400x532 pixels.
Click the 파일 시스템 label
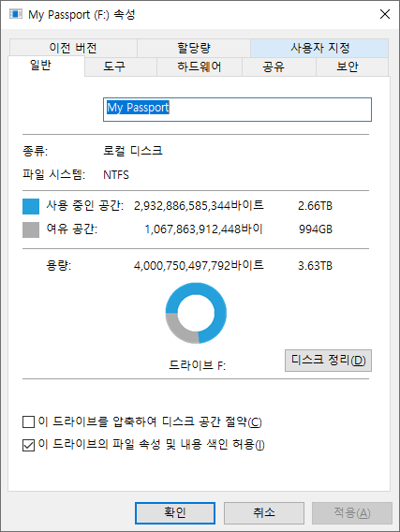pyautogui.click(x=54, y=175)
